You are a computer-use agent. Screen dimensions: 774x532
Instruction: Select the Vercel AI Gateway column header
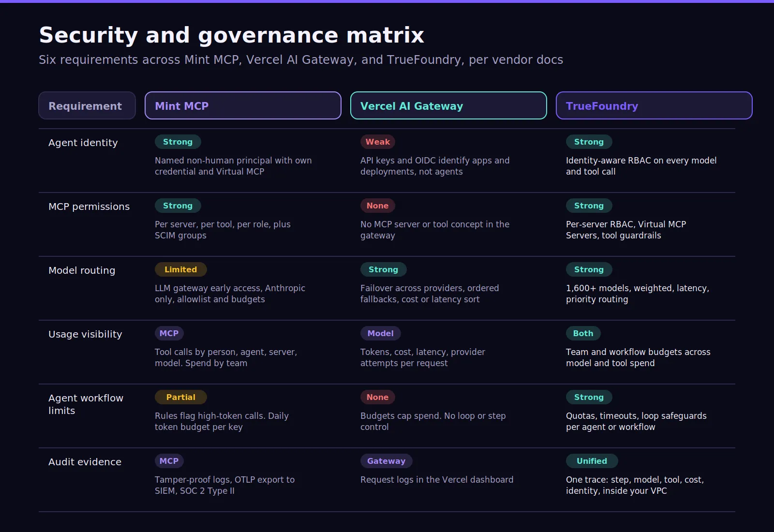(448, 105)
